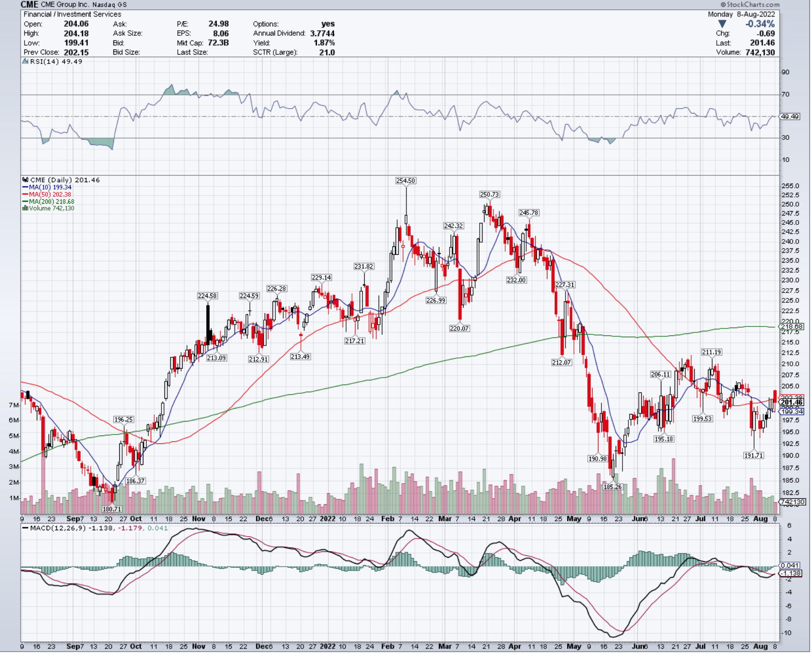Click the P/E value 24.98
Viewport: 812px width, 653px height.
click(218, 24)
